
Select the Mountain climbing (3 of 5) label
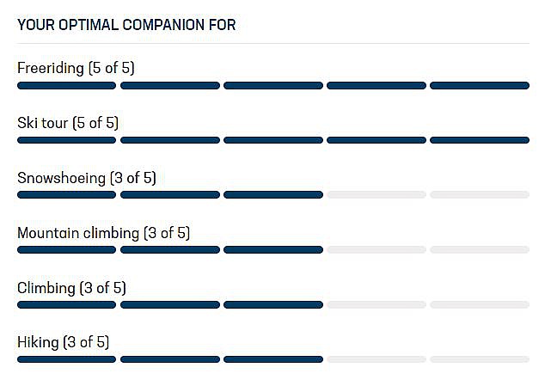click(103, 233)
